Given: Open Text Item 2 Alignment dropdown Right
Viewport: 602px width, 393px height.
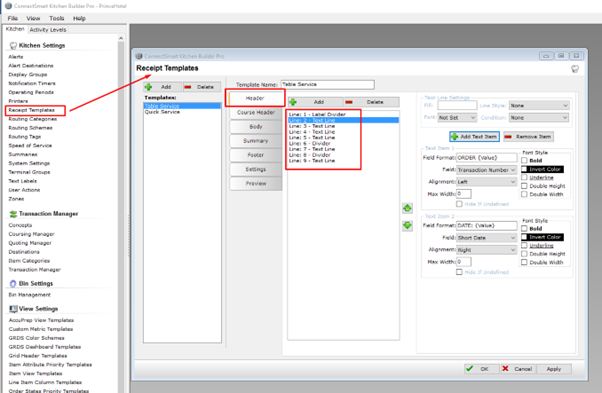Looking at the screenshot, I should point(486,250).
